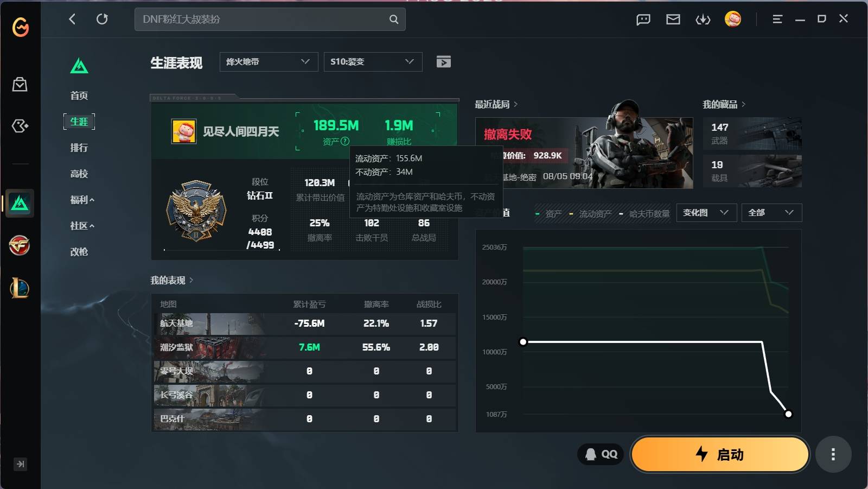Viewport: 868px width, 489px height.
Task: Select the 零号大坝 map row
Action: point(305,371)
